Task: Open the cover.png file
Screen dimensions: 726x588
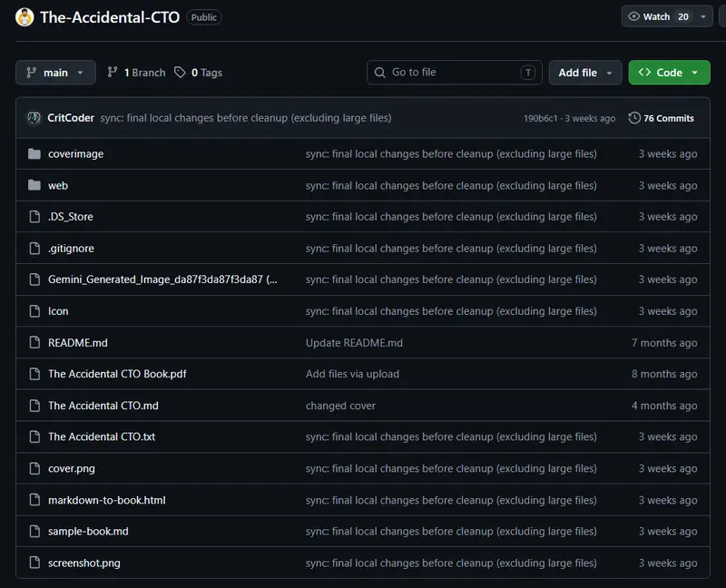Action: point(72,468)
